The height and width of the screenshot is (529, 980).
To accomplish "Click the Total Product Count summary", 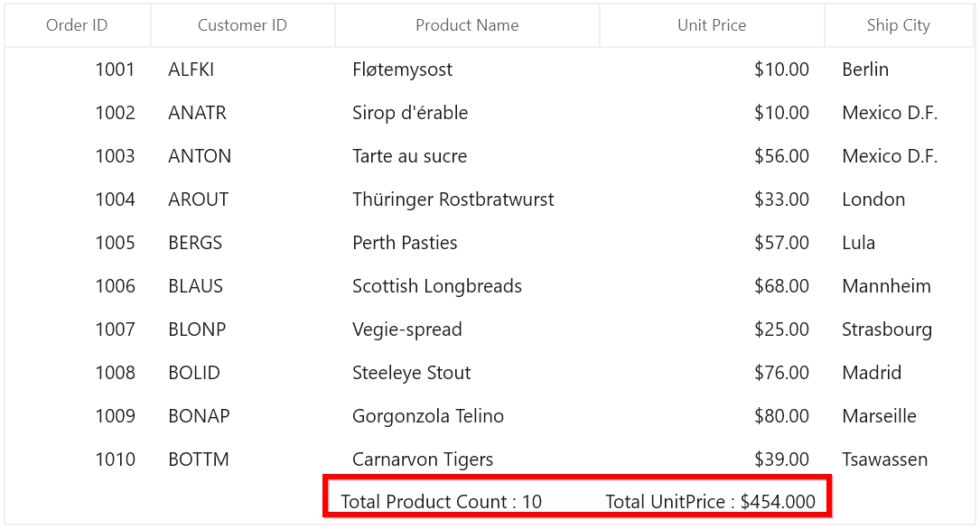I will pos(442,502).
